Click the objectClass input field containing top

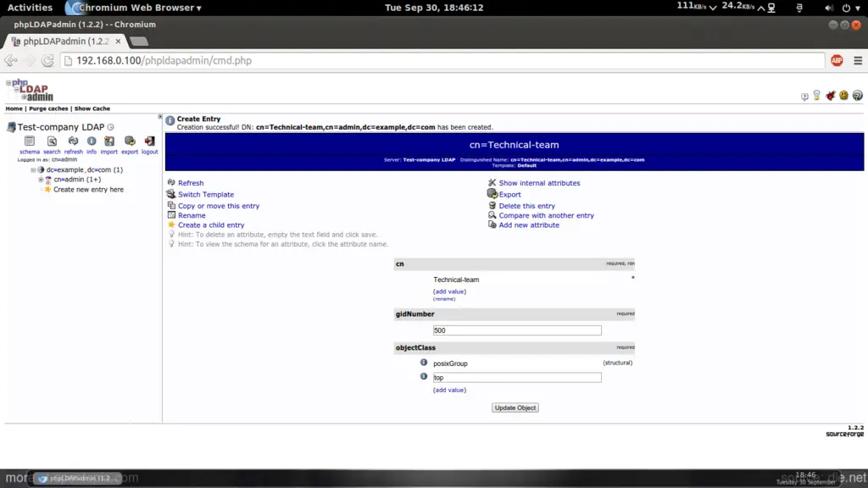coord(517,377)
